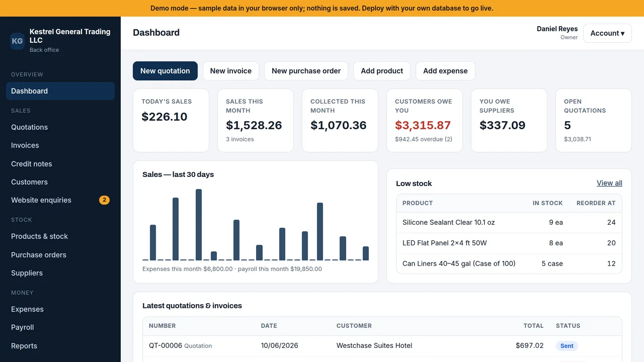
Task: Click LED Flat Panel 2×4 ft 50W row
Action: (509, 243)
